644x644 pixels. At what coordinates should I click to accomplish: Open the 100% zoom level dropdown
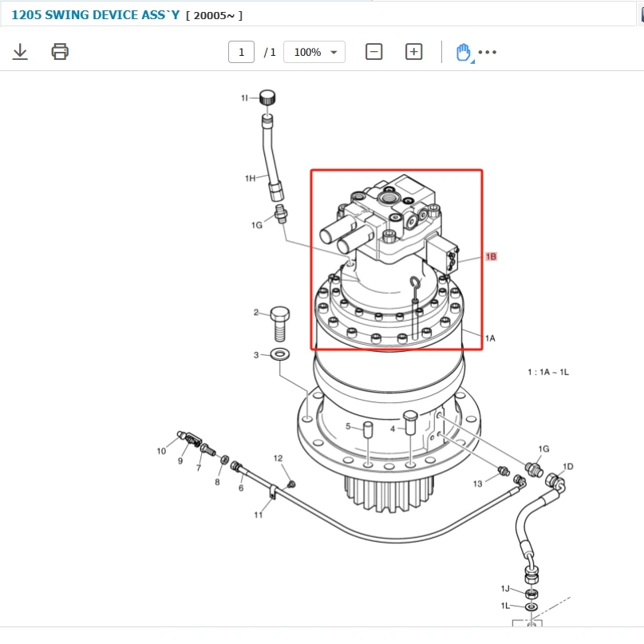coord(314,52)
